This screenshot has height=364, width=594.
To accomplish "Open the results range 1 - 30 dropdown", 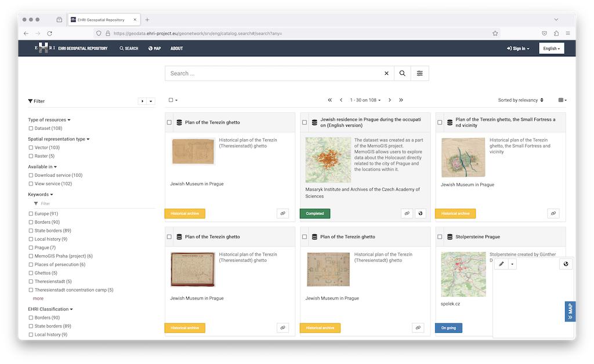I will [365, 100].
